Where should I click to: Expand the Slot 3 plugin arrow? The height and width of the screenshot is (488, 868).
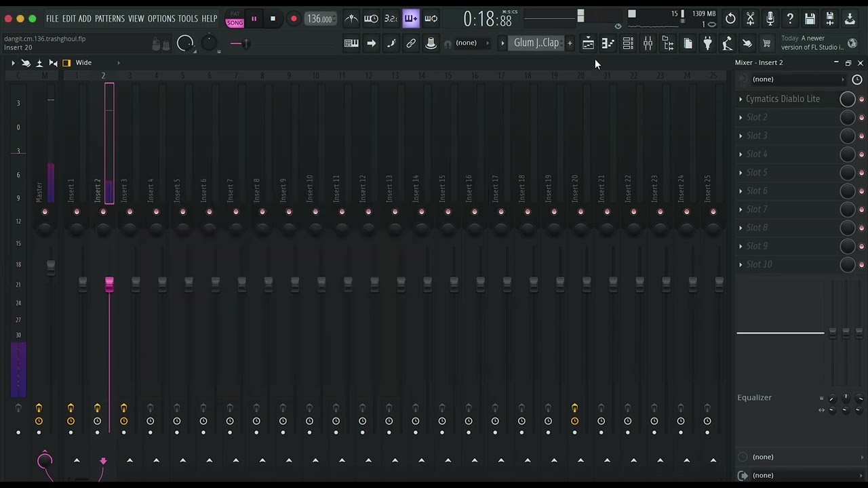coord(741,136)
